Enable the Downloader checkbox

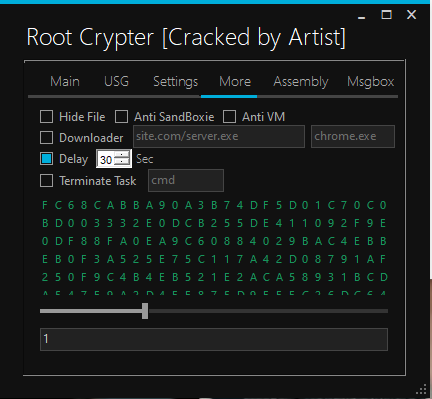tap(46, 138)
